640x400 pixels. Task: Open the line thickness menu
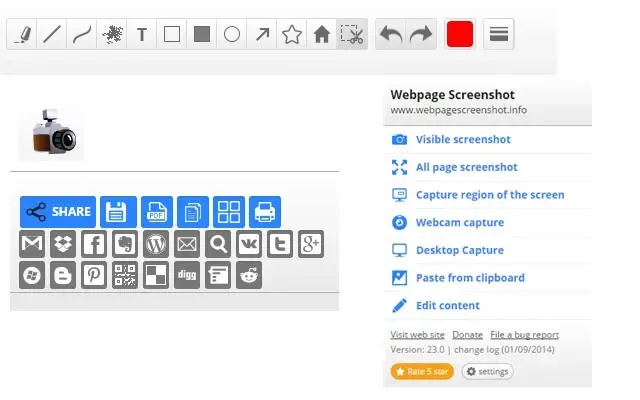click(x=498, y=34)
